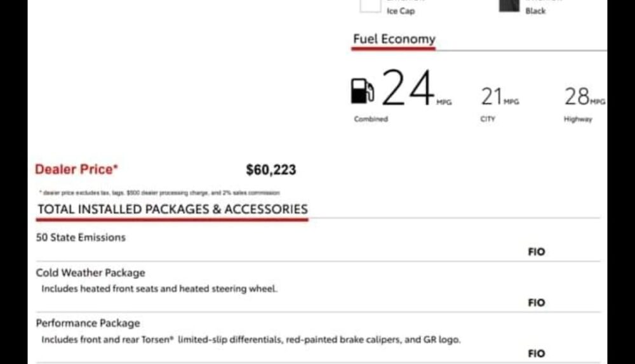Select the Performance Package row
635x364 pixels.
point(318,338)
